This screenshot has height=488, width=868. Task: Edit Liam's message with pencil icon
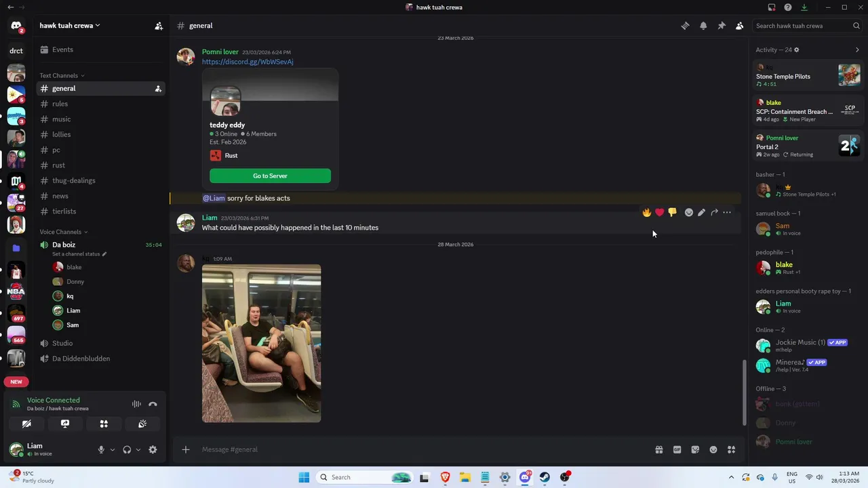pyautogui.click(x=702, y=212)
